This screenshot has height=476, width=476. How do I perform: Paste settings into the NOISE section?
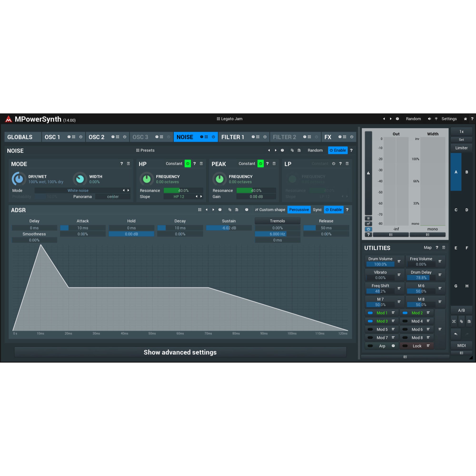click(x=299, y=150)
